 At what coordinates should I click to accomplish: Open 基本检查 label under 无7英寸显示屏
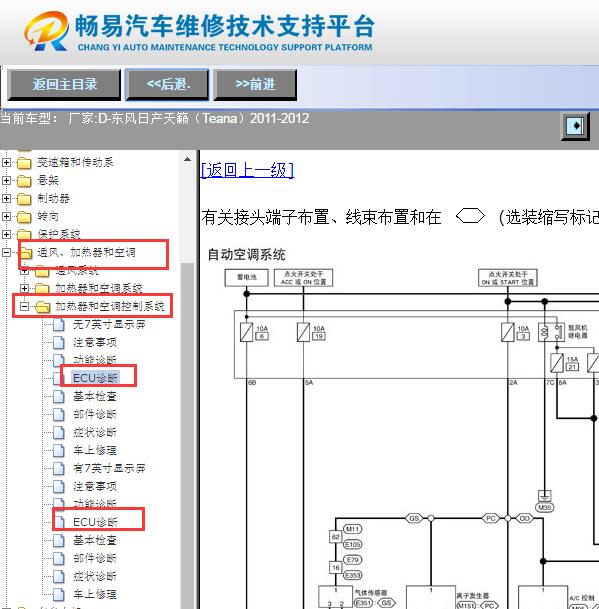point(95,397)
